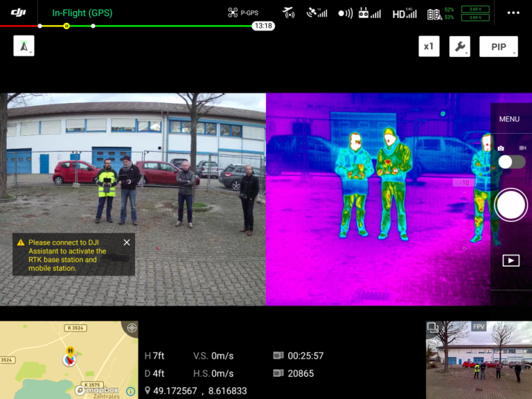Screen dimensions: 532x399
Task: Click the remaining flight time 13:18 indicator
Action: pyautogui.click(x=263, y=26)
